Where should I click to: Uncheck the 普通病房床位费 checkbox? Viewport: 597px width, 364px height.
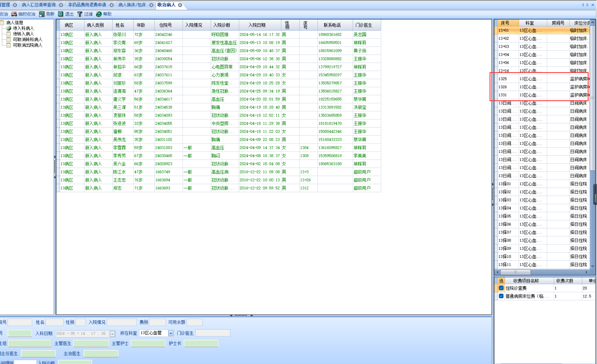(x=501, y=296)
